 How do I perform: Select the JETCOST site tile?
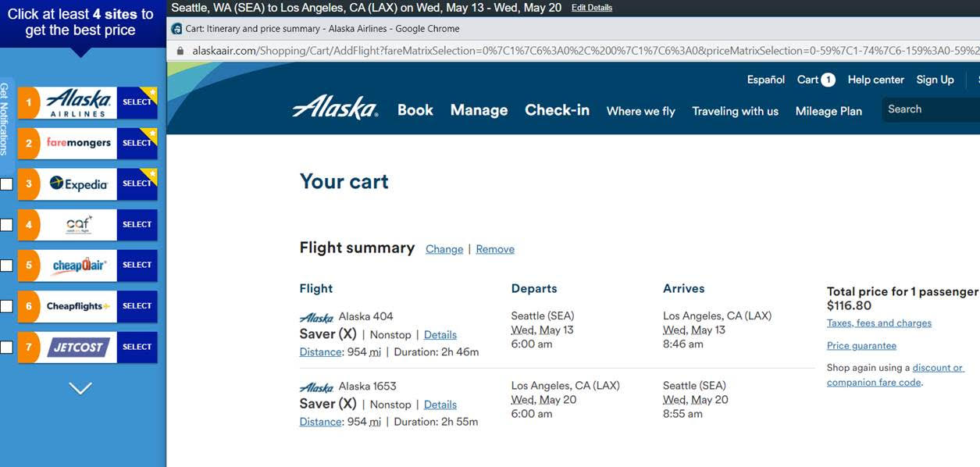click(87, 347)
